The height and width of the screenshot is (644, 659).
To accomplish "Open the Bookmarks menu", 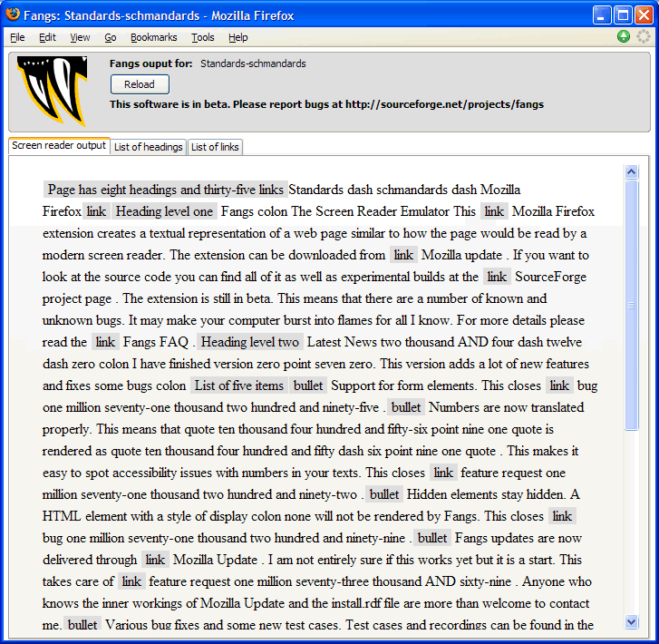I will pyautogui.click(x=154, y=37).
